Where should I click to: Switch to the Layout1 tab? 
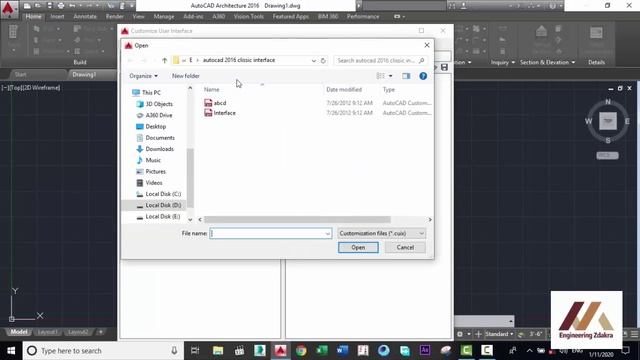point(47,332)
